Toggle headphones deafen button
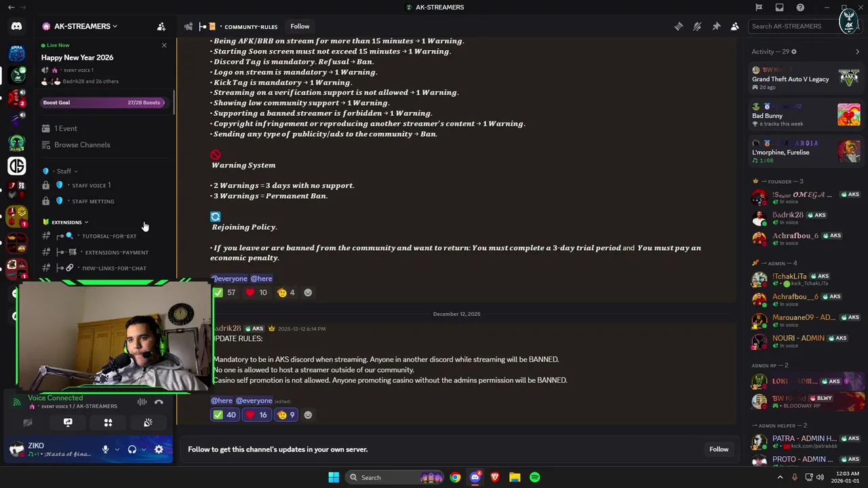The width and height of the screenshot is (868, 488). coord(132,449)
